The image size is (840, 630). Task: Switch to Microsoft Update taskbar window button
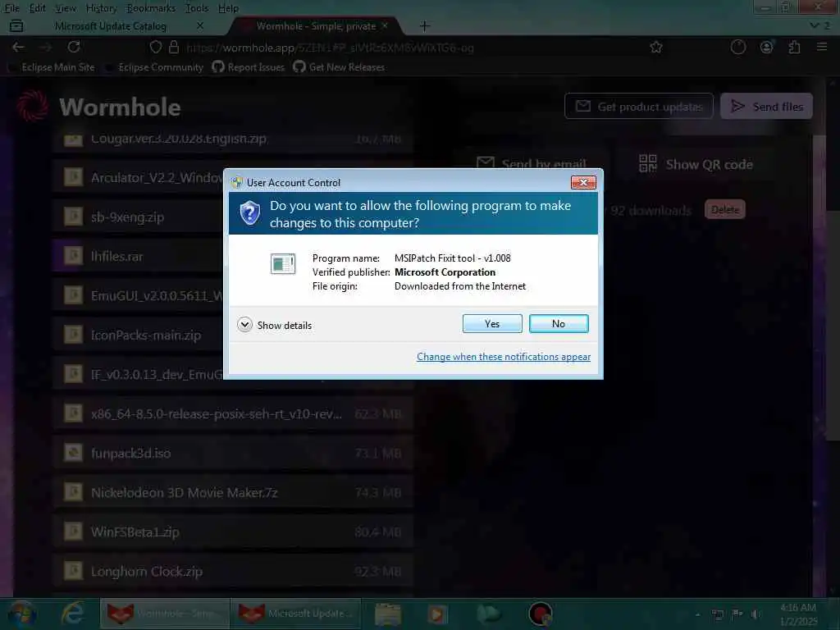pyautogui.click(x=295, y=614)
